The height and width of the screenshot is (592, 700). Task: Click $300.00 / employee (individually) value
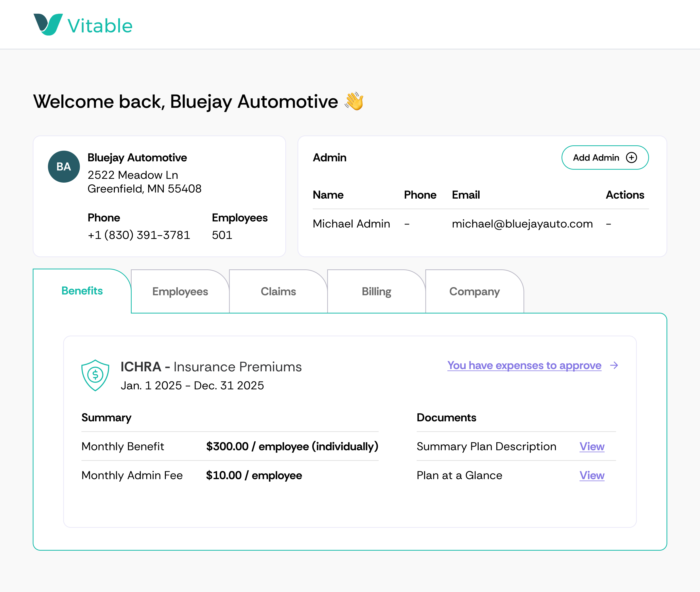click(x=292, y=446)
